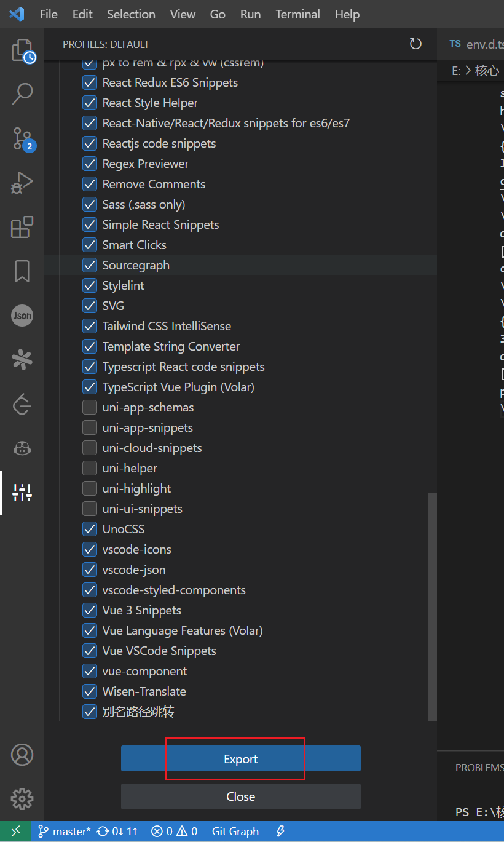
Task: Open the Terminal menu
Action: [x=297, y=14]
